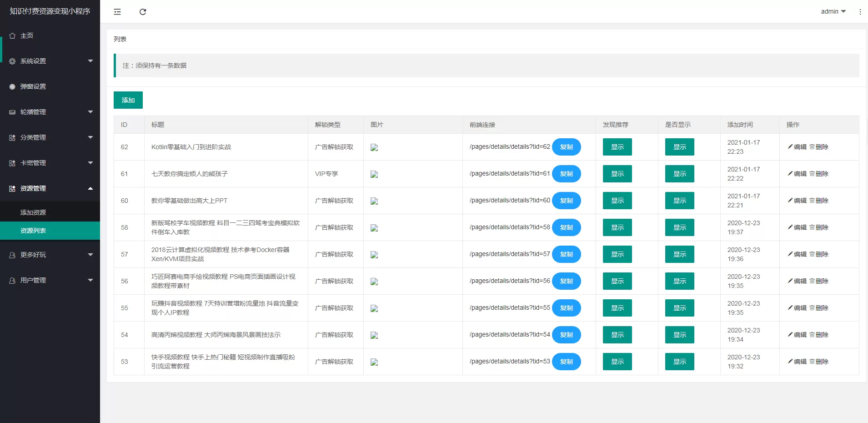Viewport: 868px width, 423px height.
Task: Open the vertical three-dot more menu
Action: (x=860, y=12)
